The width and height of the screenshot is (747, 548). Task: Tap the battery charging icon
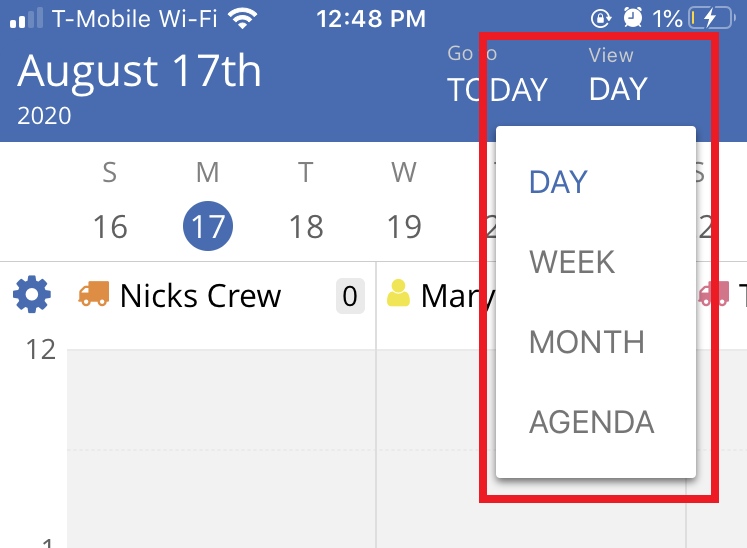tap(709, 18)
